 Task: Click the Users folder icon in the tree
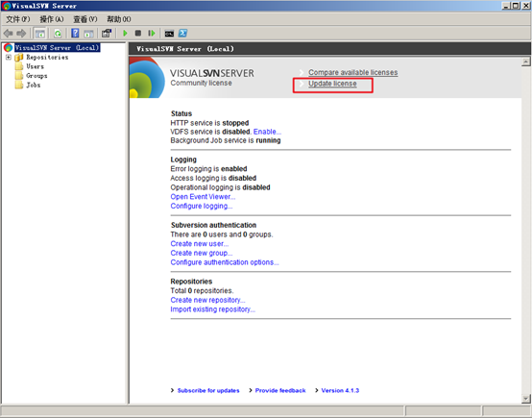pyautogui.click(x=19, y=66)
